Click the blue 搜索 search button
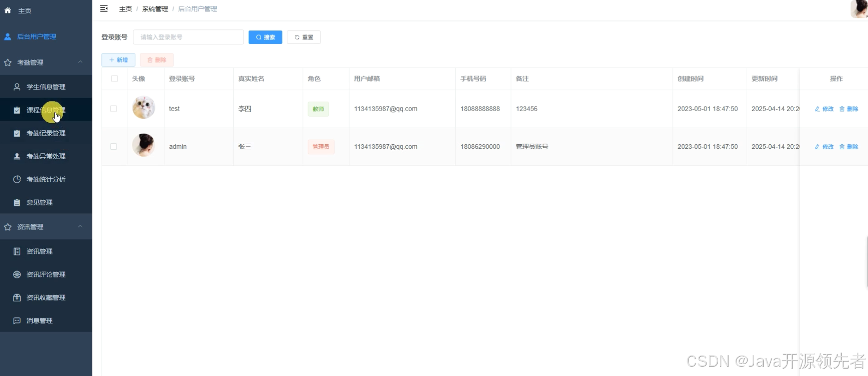 coord(265,37)
